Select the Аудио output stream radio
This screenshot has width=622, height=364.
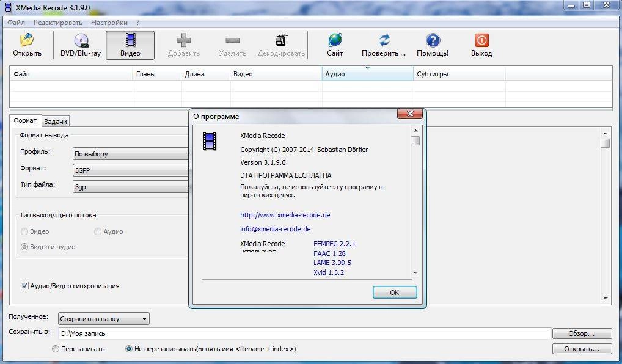coord(98,231)
